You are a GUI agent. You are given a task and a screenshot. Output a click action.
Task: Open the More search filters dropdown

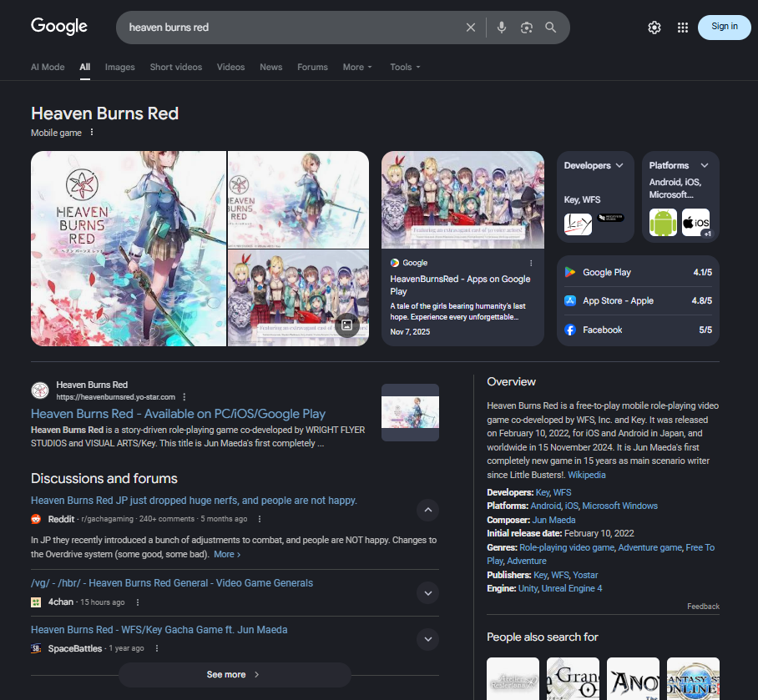pyautogui.click(x=357, y=67)
